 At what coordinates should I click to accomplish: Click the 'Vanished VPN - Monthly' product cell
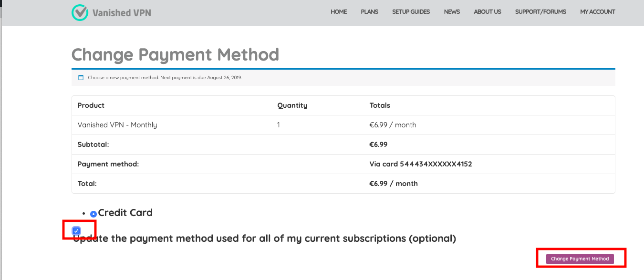coord(117,125)
